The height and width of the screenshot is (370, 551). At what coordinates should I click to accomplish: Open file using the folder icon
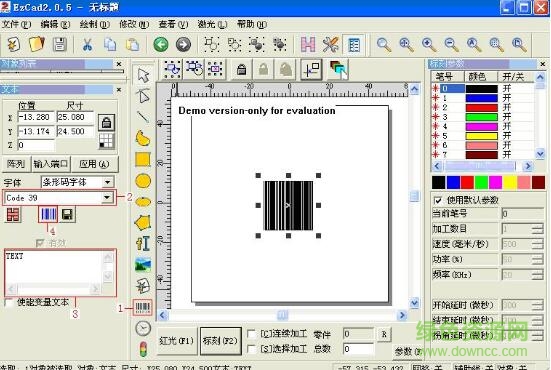(x=37, y=45)
